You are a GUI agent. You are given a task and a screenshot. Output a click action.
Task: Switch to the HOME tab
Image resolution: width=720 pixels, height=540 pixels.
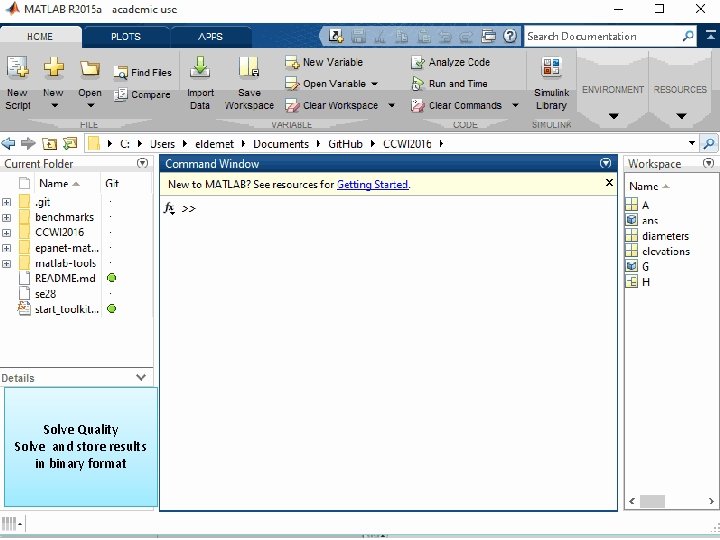40,37
